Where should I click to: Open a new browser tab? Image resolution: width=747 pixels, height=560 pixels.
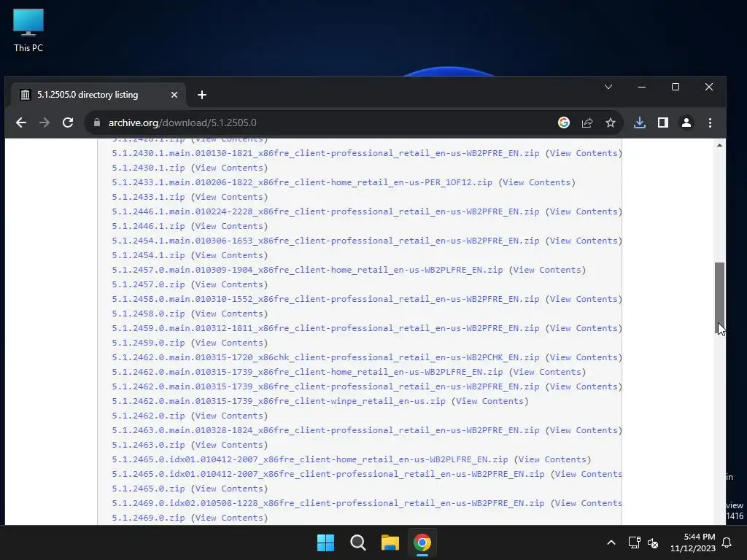(202, 95)
